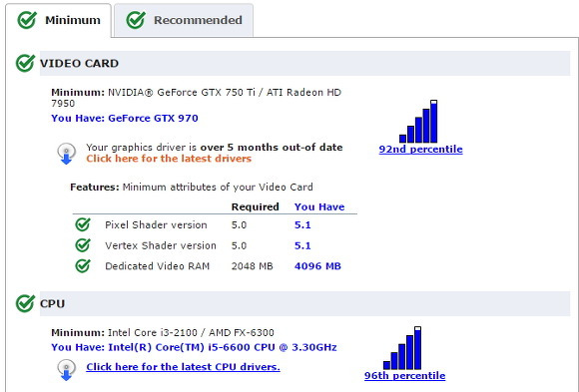This screenshot has height=392, width=579.
Task: Click the Vertex Shader 5.1 value
Action: click(x=302, y=245)
